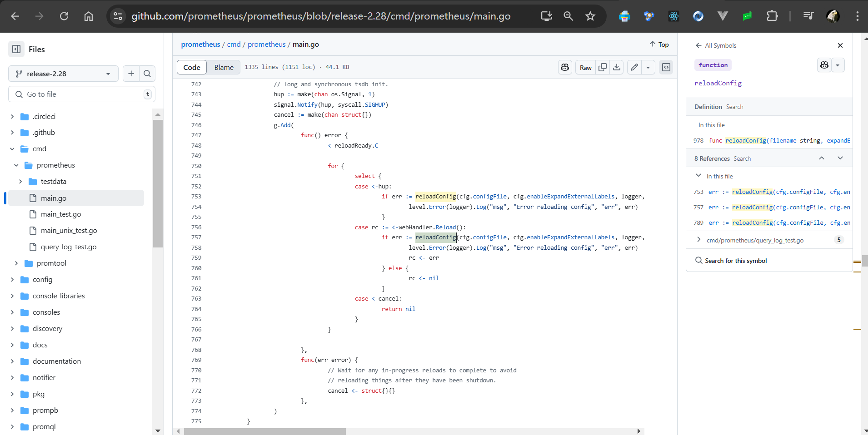Open query_log_test.go in the file tree
Image resolution: width=868 pixels, height=435 pixels.
point(69,247)
